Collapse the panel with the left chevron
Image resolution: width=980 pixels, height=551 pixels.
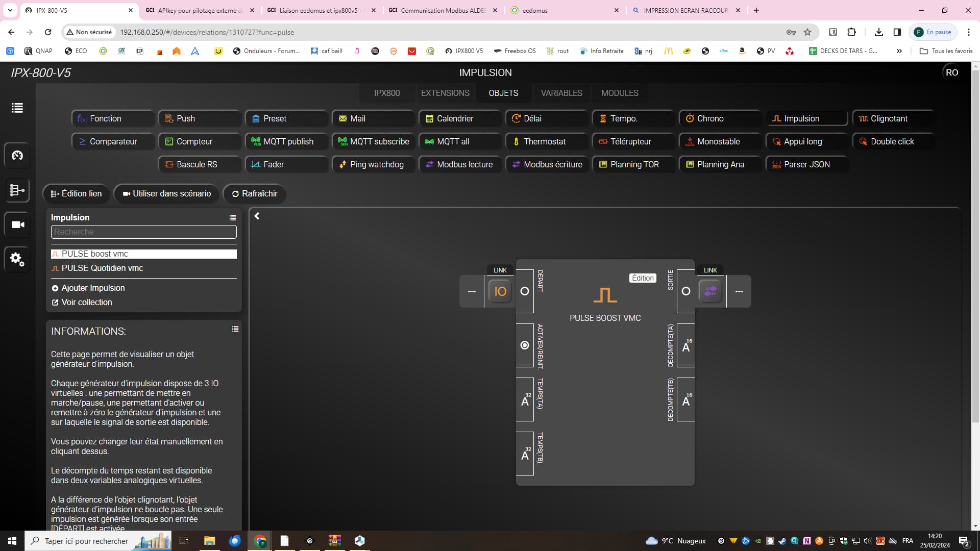click(x=257, y=216)
